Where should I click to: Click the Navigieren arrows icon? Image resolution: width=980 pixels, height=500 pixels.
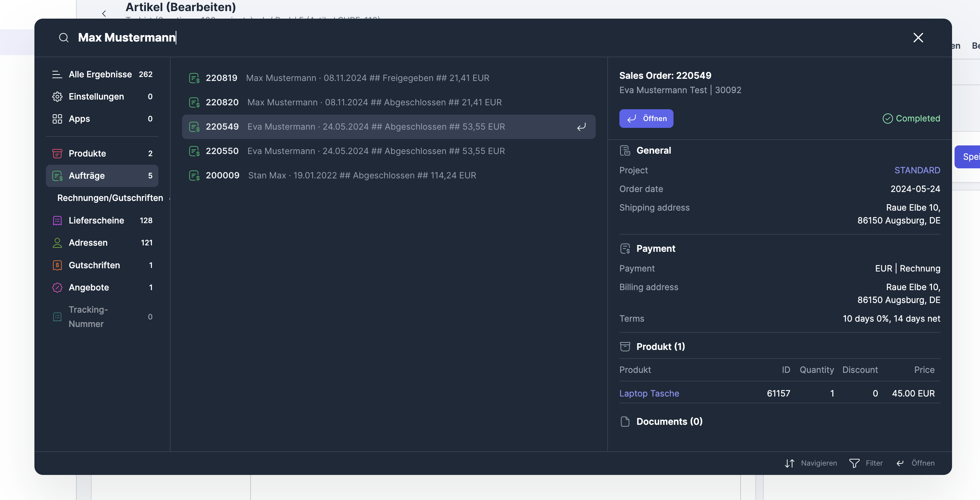coord(789,463)
